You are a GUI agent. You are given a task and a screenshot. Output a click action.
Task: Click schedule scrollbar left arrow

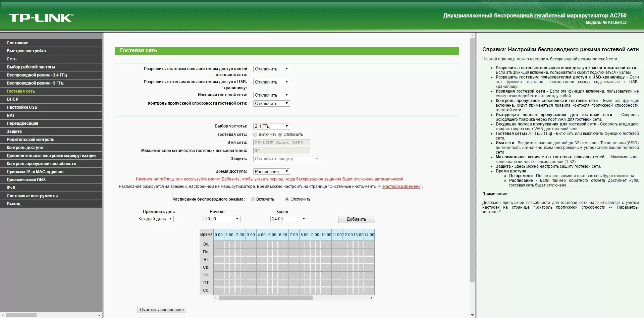click(x=216, y=298)
